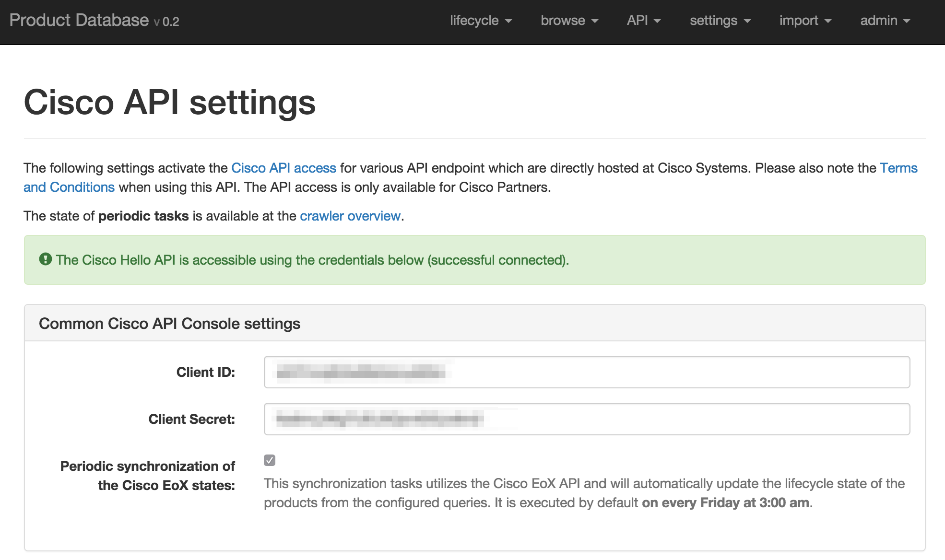Click the Client ID label

tap(206, 372)
